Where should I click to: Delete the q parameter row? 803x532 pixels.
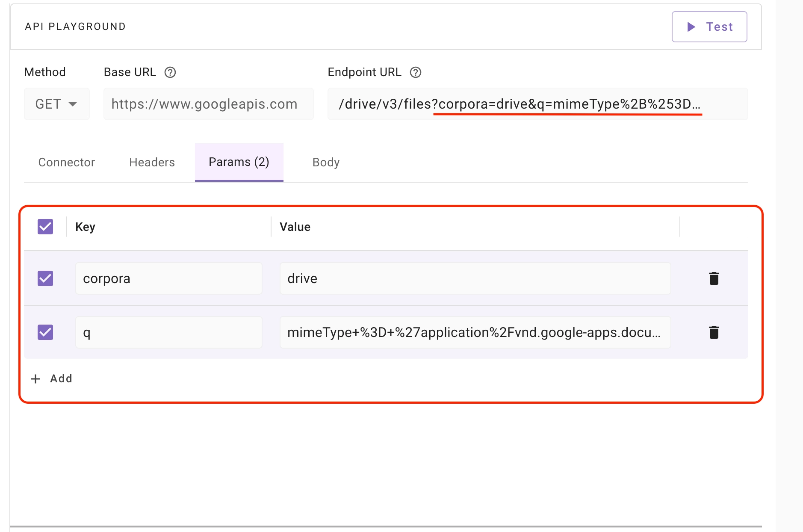point(714,332)
